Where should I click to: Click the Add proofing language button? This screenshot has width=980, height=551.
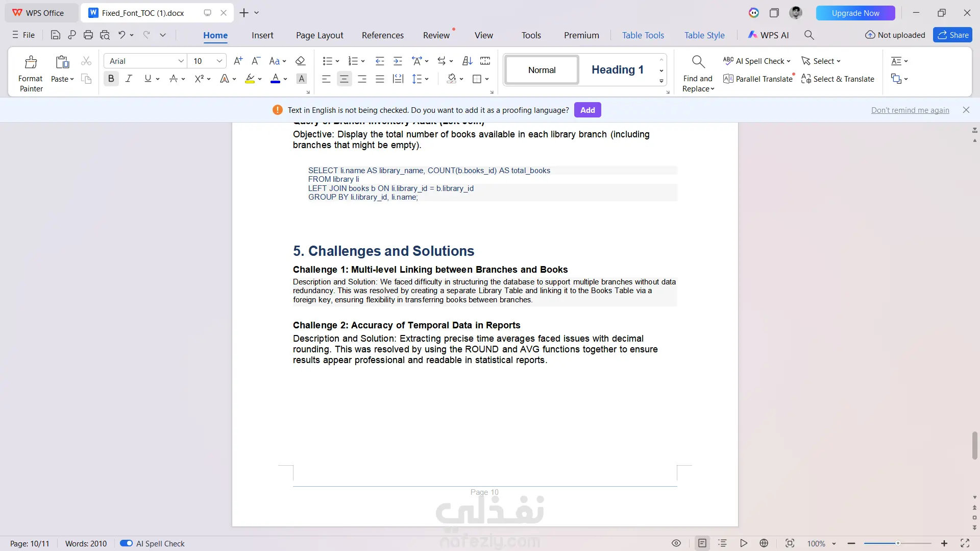coord(587,110)
